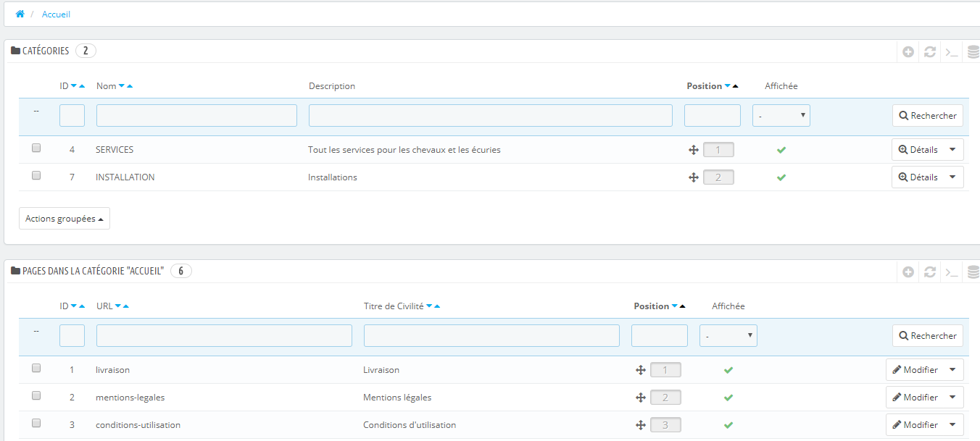980x441 pixels.
Task: Sort categories by Position descending
Action: click(x=728, y=86)
